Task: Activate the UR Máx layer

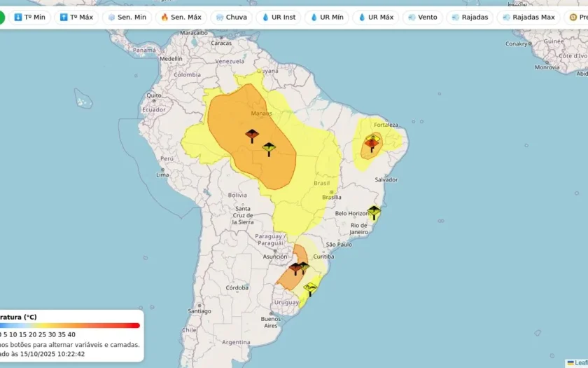Action: coord(375,18)
